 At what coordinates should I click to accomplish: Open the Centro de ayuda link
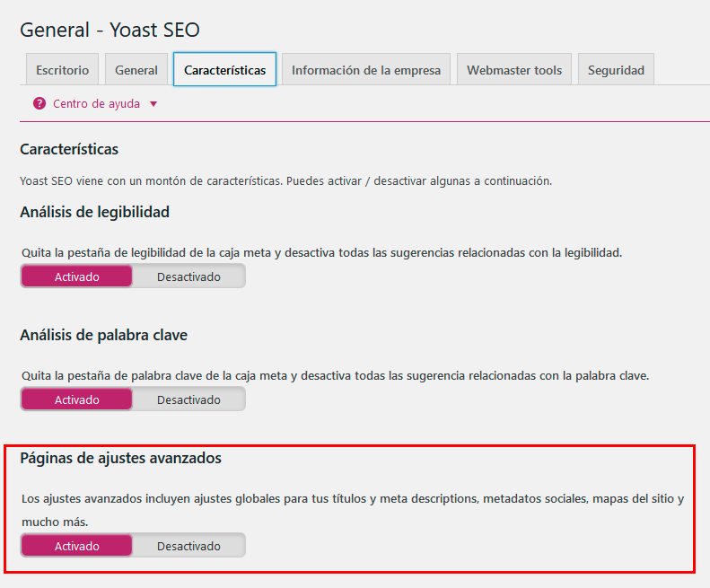click(96, 104)
